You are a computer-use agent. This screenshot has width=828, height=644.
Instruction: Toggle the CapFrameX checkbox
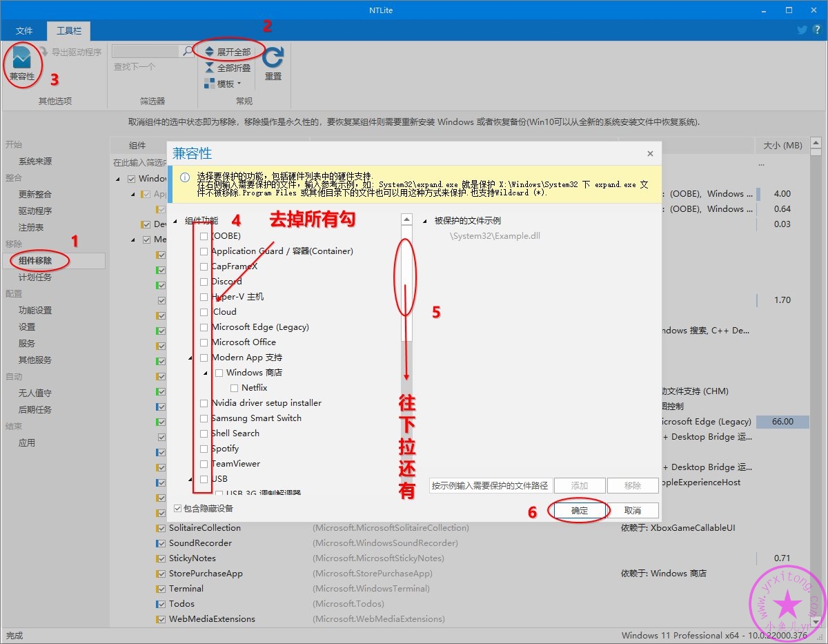204,266
